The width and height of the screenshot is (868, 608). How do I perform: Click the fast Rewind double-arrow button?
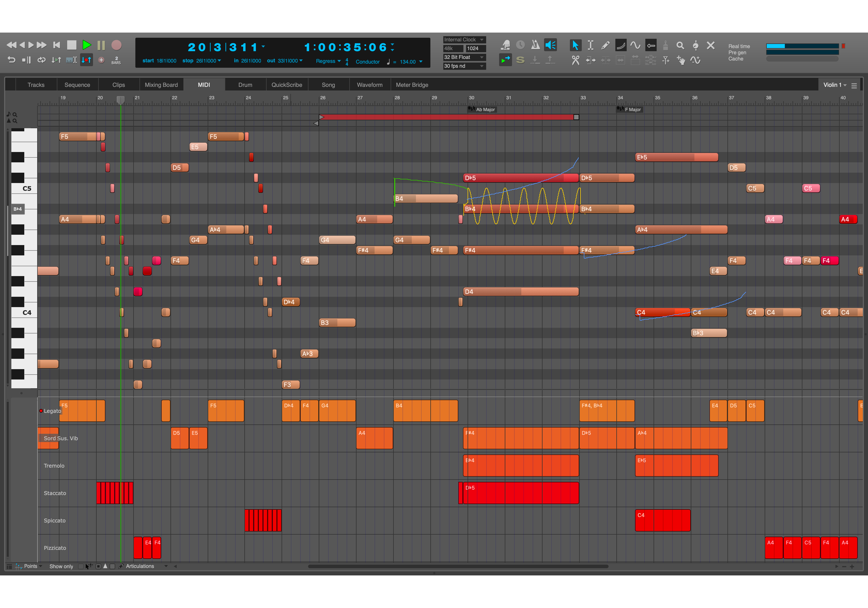coord(11,45)
